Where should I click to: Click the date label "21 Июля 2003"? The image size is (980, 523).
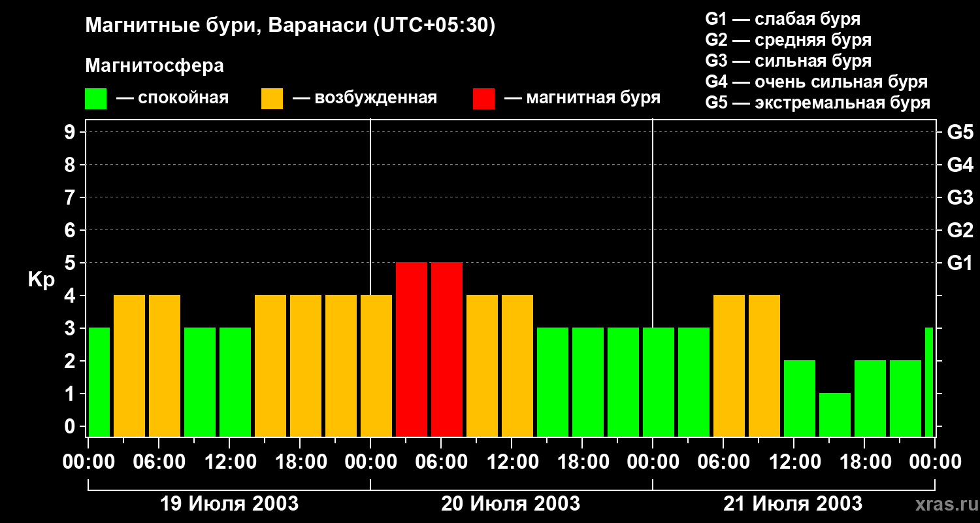point(793,504)
